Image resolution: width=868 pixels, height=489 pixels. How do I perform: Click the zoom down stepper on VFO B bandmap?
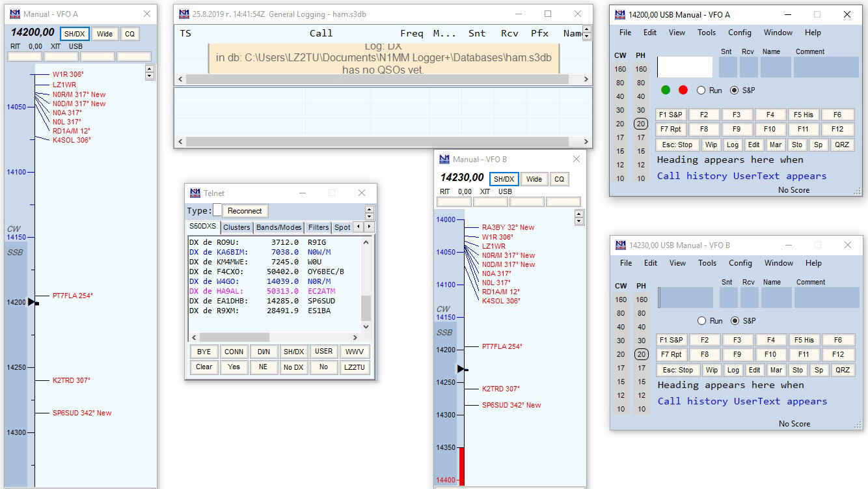579,221
